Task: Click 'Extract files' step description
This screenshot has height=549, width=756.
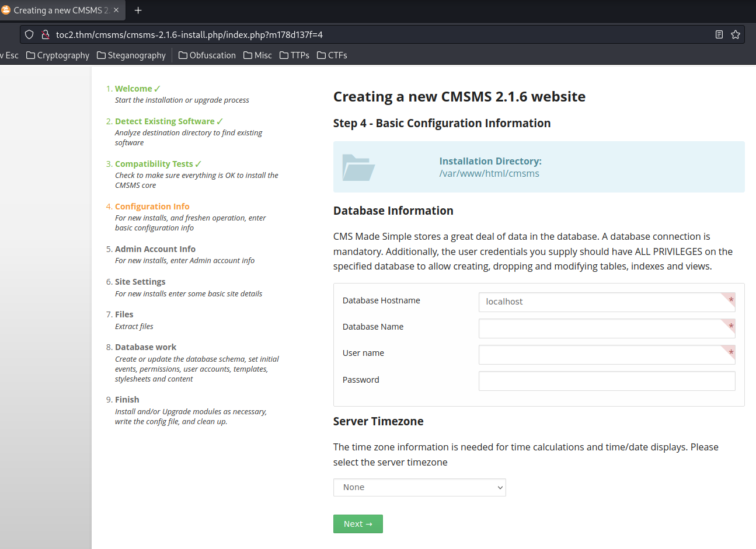Action: point(134,327)
